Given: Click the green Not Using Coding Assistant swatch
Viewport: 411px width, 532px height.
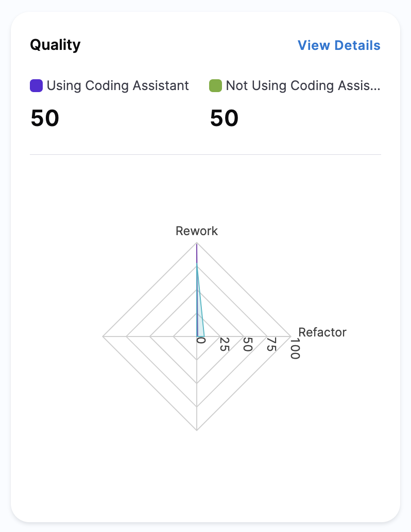Looking at the screenshot, I should click(x=215, y=85).
